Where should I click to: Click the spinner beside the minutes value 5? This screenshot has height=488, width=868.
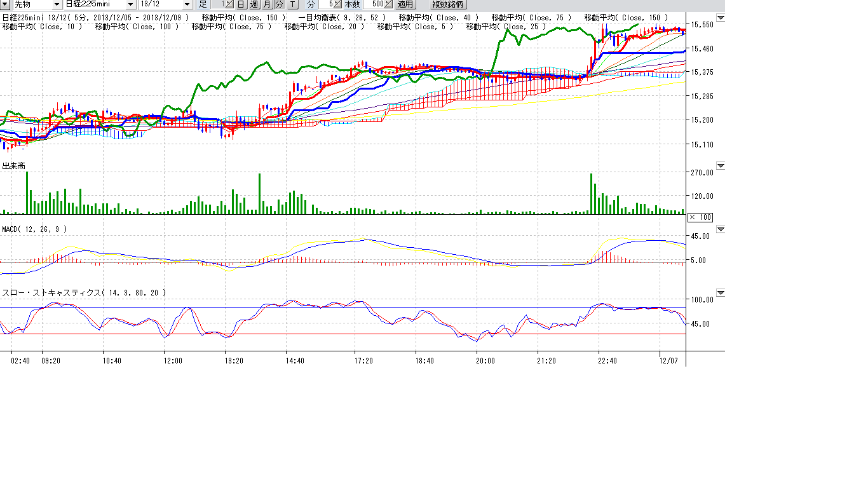(x=339, y=4)
